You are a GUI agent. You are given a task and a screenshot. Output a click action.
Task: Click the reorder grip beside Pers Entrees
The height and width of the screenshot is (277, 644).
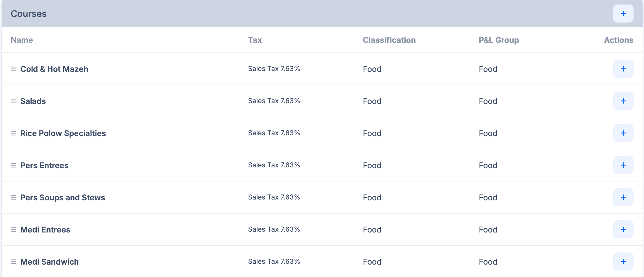coord(13,165)
